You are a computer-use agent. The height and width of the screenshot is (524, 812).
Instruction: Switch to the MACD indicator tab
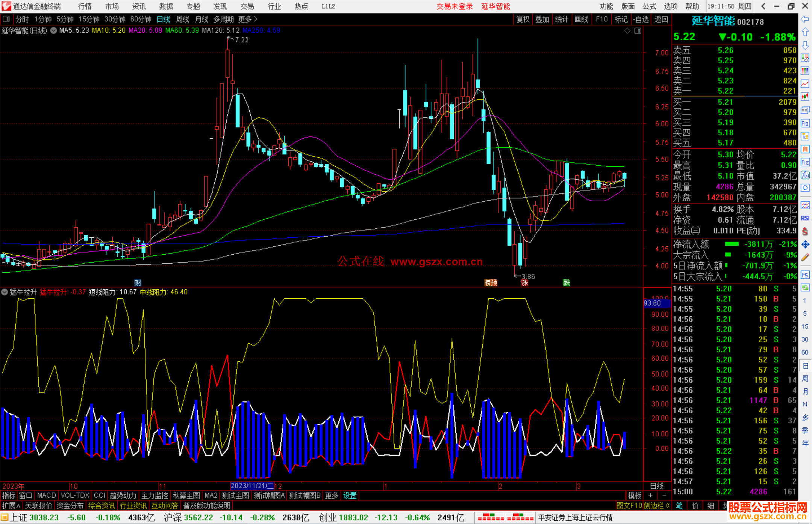pos(47,495)
